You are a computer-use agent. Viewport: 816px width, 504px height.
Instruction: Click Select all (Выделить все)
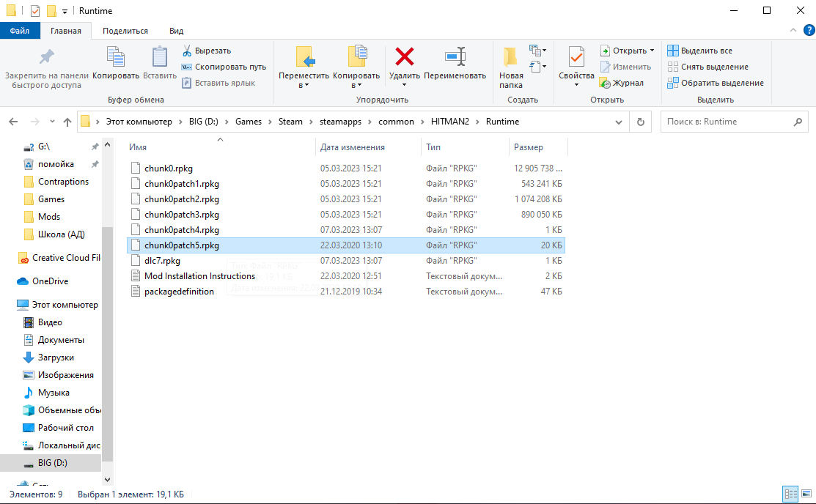click(699, 51)
